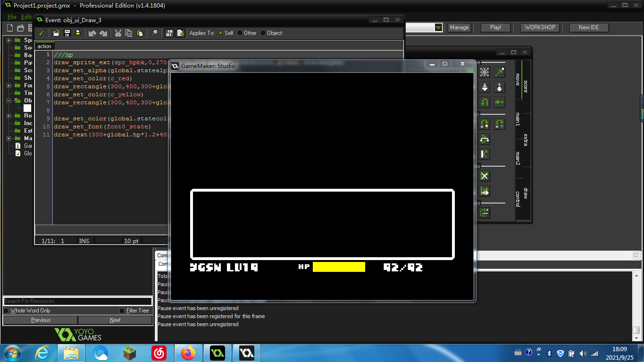
Task: Collapse the Objects folder in resource tree
Action: click(x=8, y=101)
